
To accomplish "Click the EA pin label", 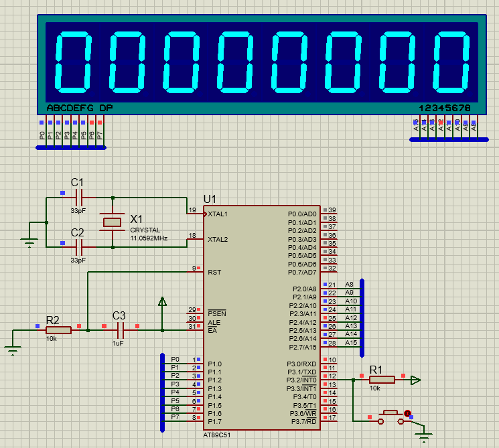I will [212, 331].
